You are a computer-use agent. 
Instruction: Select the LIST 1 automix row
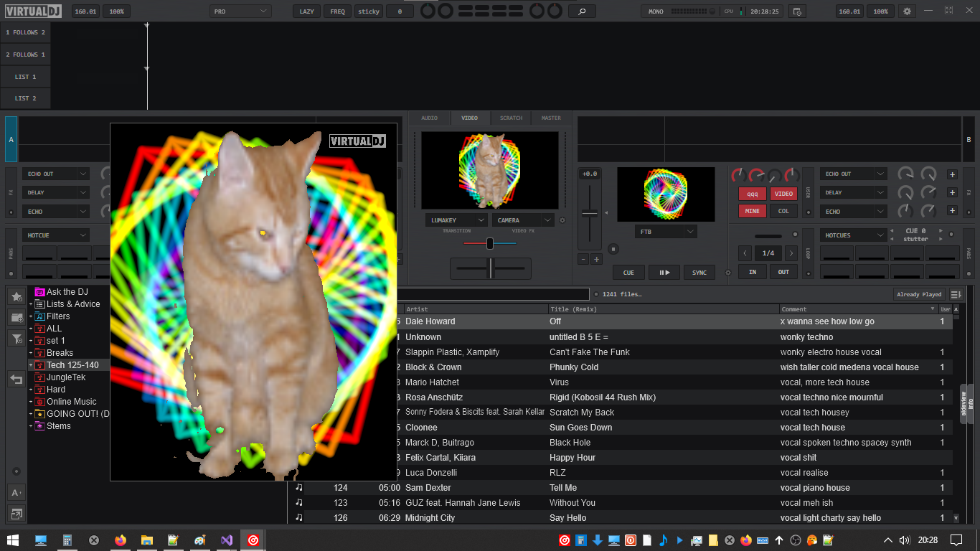(25, 77)
